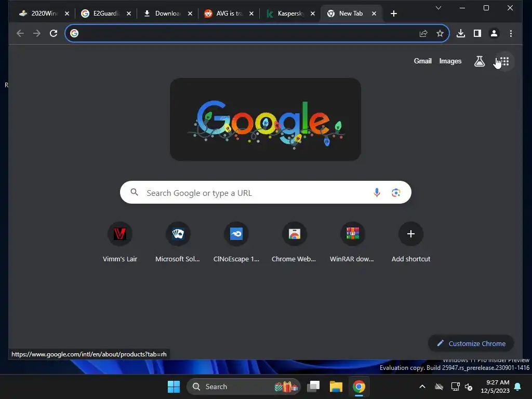Viewport: 532px width, 399px height.
Task: Open Microsoft Solitaire shortcut
Action: (178, 242)
